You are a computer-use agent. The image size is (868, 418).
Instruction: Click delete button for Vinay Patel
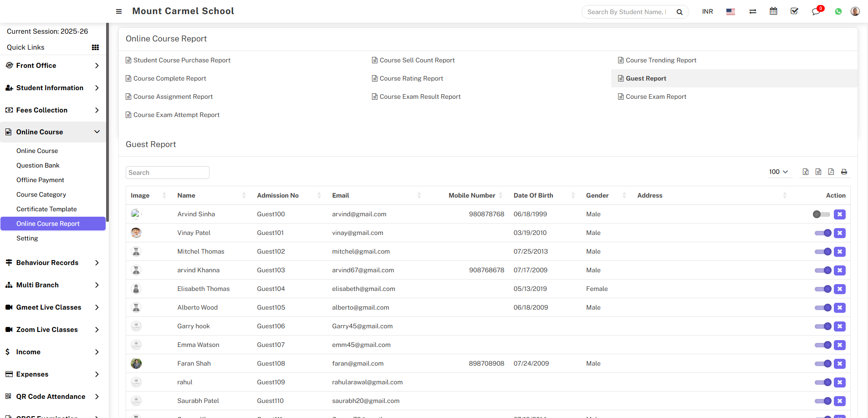coord(839,233)
